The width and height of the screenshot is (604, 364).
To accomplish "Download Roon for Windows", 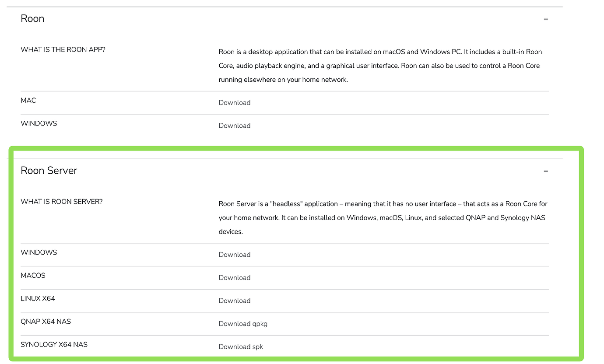I will pyautogui.click(x=234, y=126).
